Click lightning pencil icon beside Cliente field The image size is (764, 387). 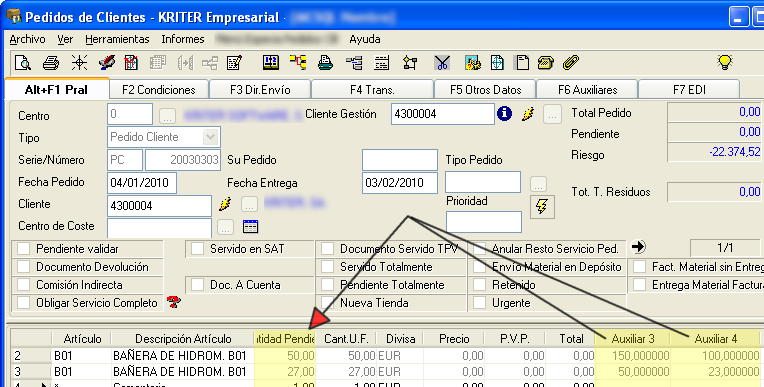(225, 204)
